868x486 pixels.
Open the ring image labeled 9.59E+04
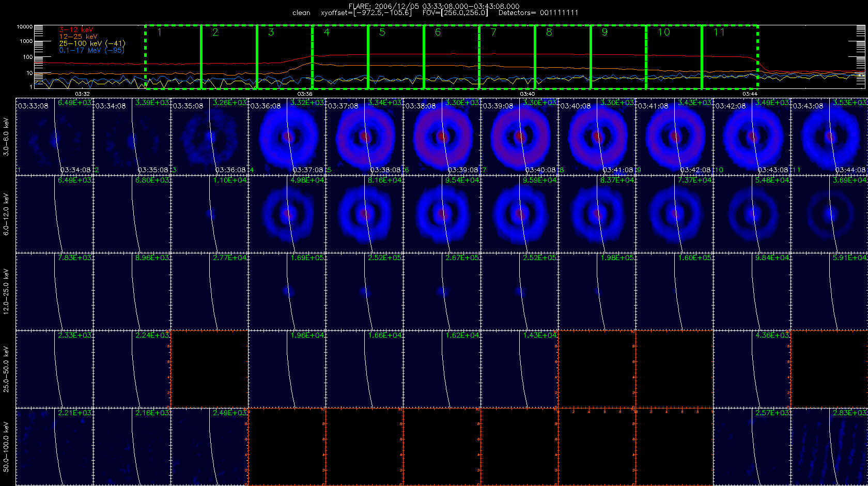pos(519,214)
